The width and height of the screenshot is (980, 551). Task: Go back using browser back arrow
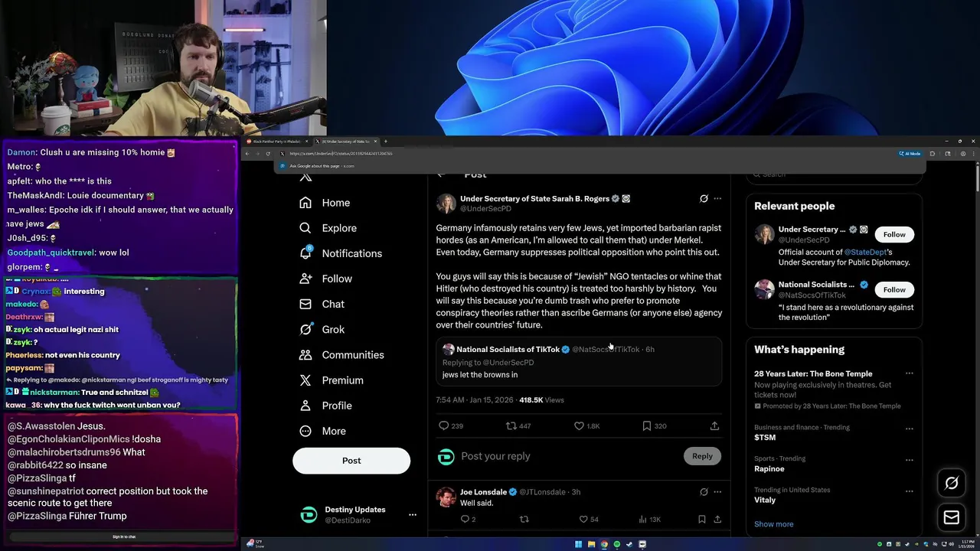pyautogui.click(x=248, y=154)
